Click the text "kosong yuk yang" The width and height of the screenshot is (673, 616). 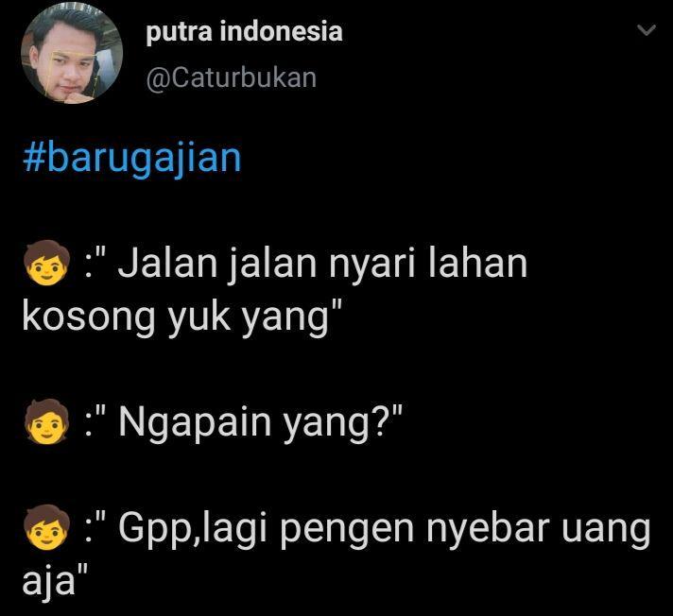pyautogui.click(x=176, y=318)
